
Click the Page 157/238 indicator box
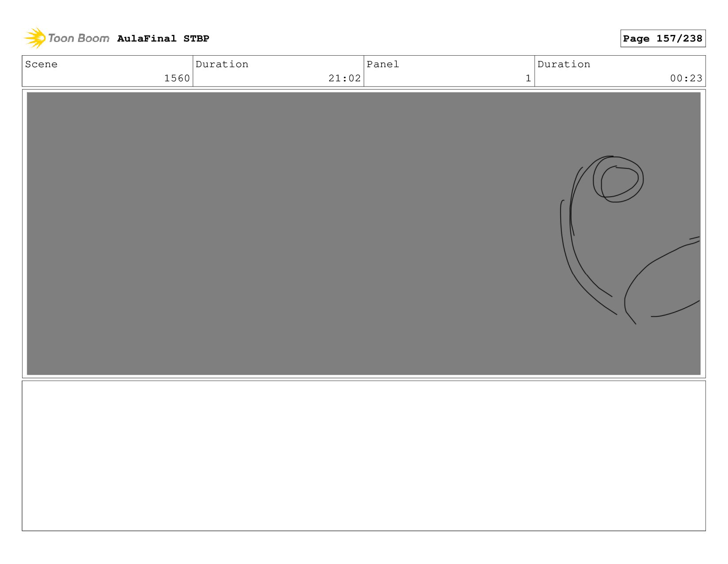663,38
